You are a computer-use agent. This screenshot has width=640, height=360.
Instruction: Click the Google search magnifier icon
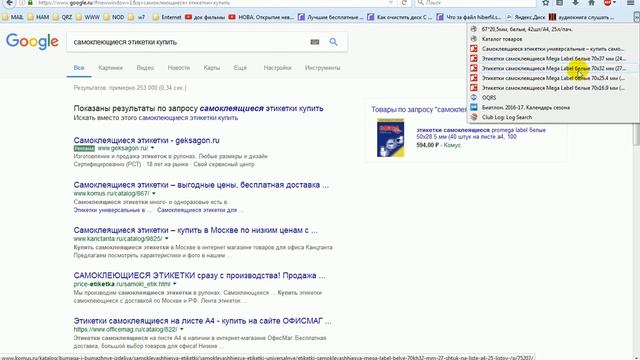(x=333, y=42)
